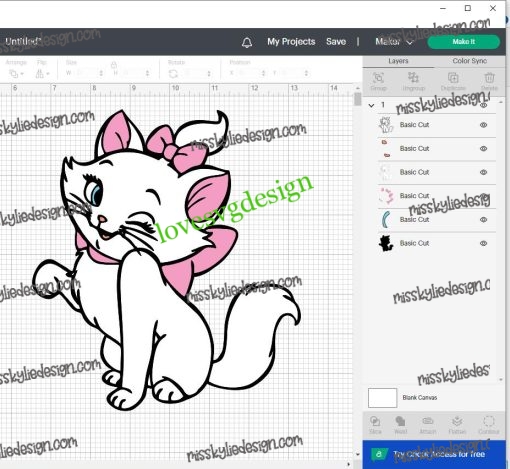Screen dimensions: 510x469
Task: Hide the black silhouette Basic Cut layer
Action: pyautogui.click(x=483, y=243)
